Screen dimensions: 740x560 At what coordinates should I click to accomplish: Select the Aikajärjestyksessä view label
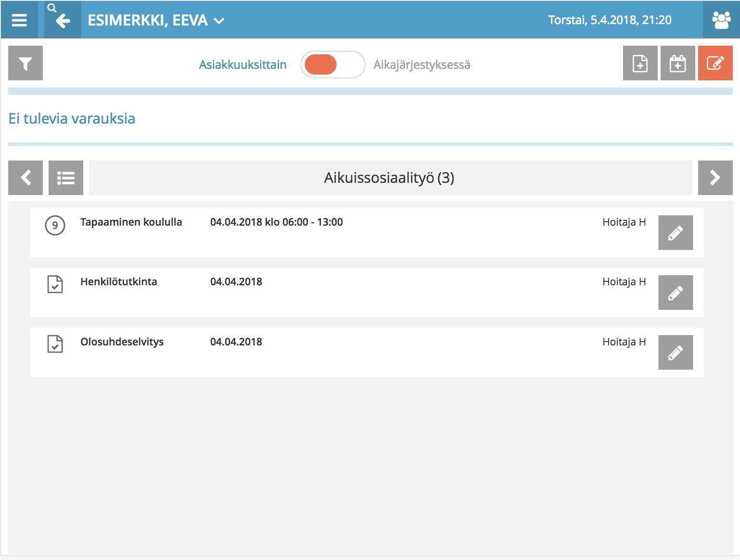click(x=422, y=64)
